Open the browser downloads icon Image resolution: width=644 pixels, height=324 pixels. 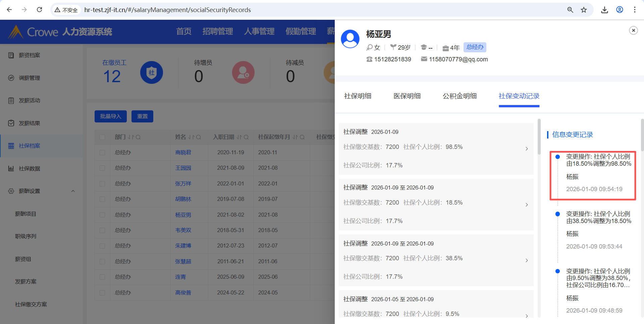tap(604, 10)
